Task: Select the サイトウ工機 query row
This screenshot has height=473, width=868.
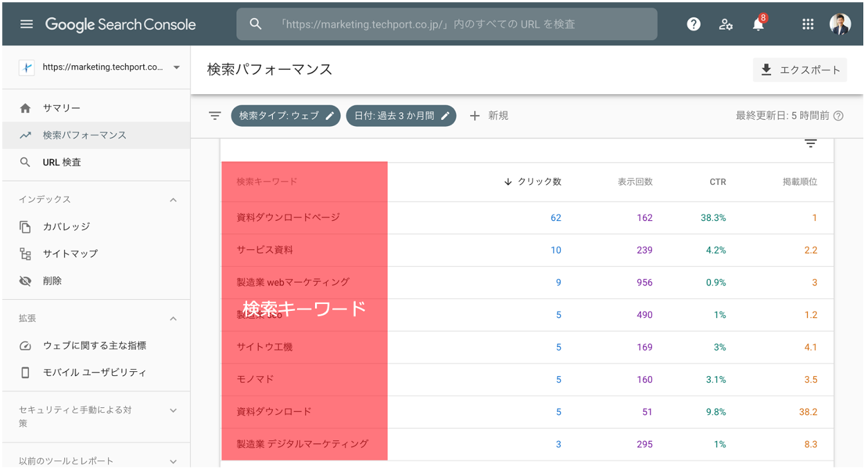Action: (527, 347)
